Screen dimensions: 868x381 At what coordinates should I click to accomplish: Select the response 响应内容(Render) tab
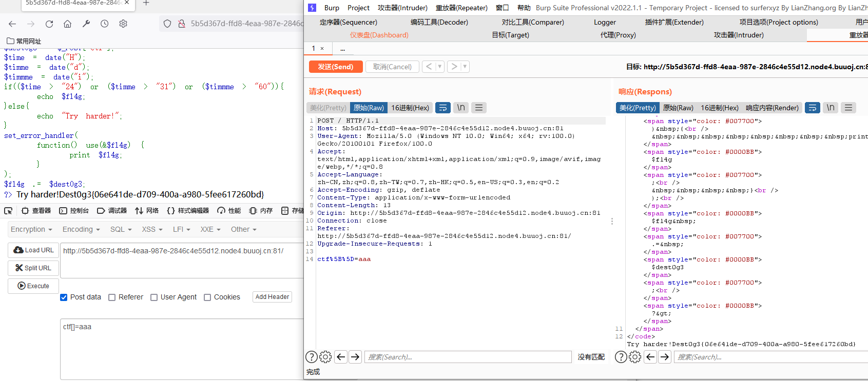(772, 108)
